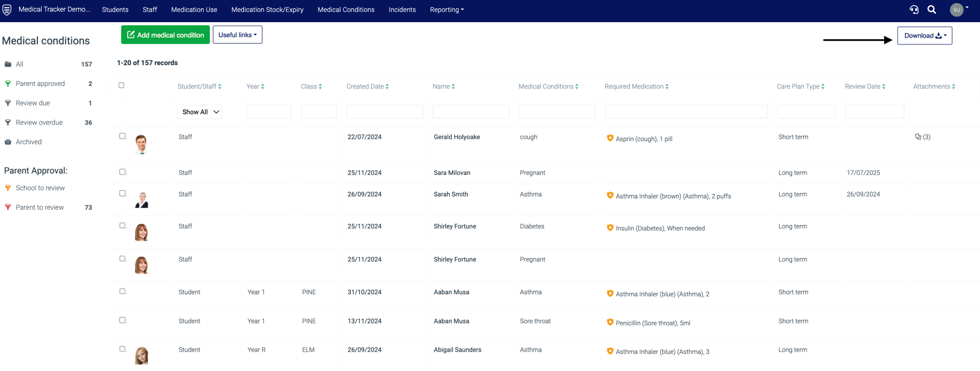Go to the Students menu
Viewport: 980px width, 371px height.
pyautogui.click(x=115, y=10)
